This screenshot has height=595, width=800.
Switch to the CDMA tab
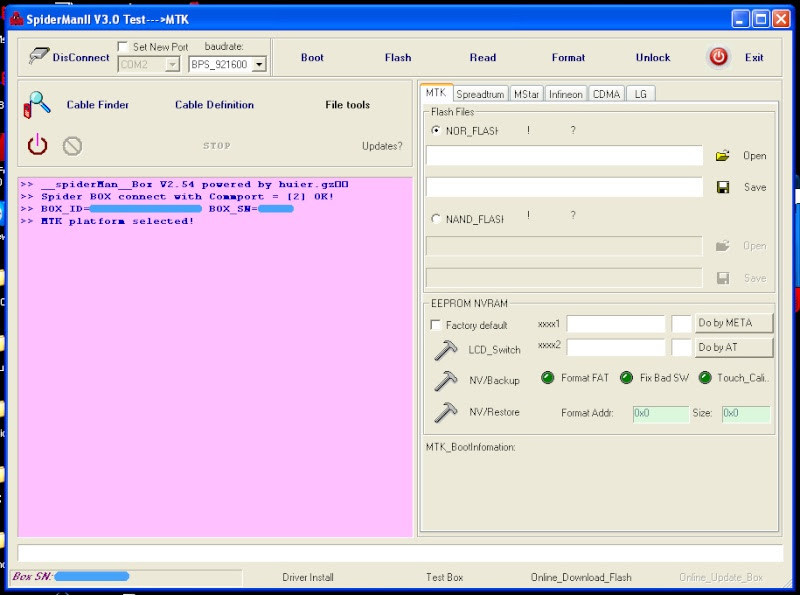pos(606,94)
